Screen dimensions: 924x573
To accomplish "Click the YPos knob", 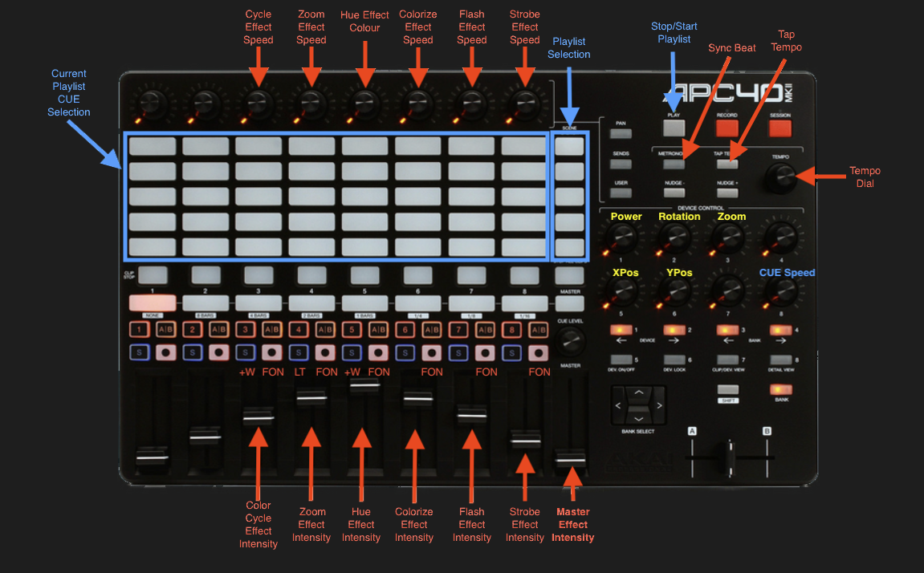I will pos(674,291).
